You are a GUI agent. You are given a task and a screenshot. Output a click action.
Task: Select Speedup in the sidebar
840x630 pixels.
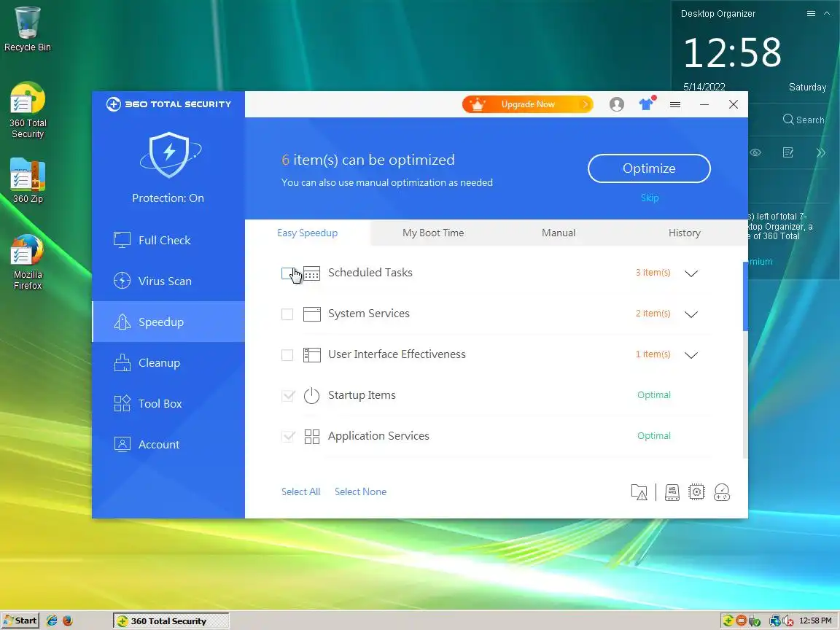click(x=168, y=322)
